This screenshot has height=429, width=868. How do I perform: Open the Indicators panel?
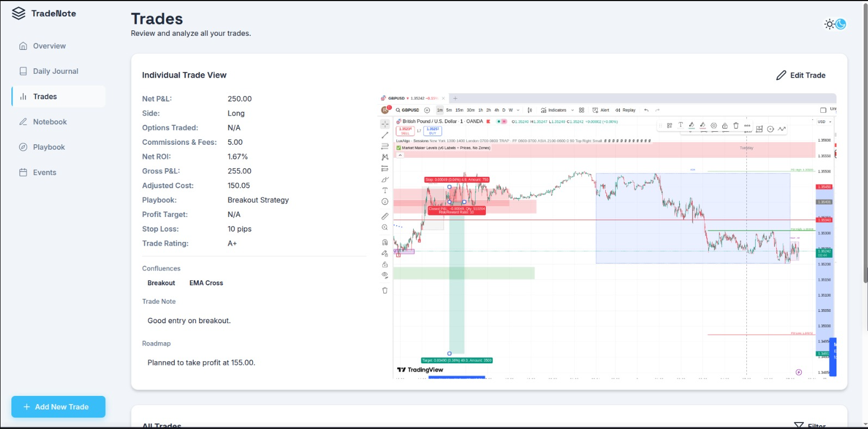pyautogui.click(x=554, y=110)
